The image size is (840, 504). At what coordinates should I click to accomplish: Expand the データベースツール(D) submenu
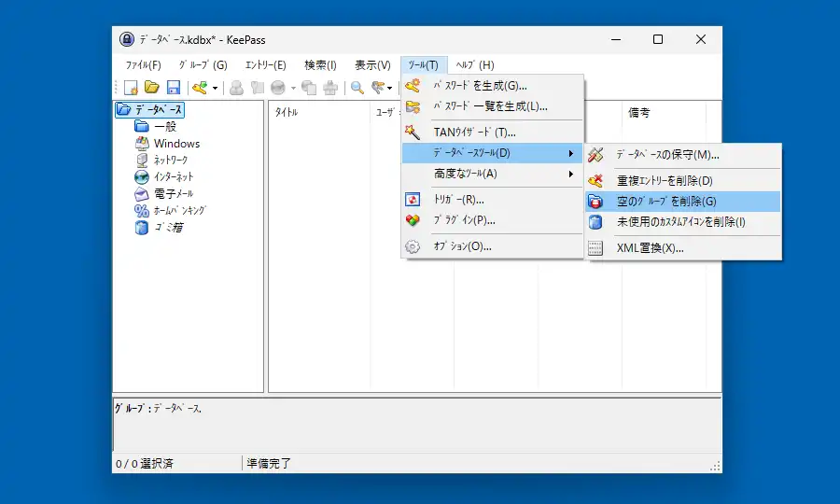(492, 153)
